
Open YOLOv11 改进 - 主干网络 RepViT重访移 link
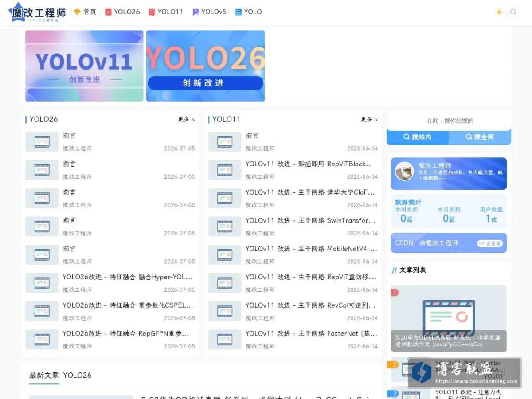pos(311,277)
